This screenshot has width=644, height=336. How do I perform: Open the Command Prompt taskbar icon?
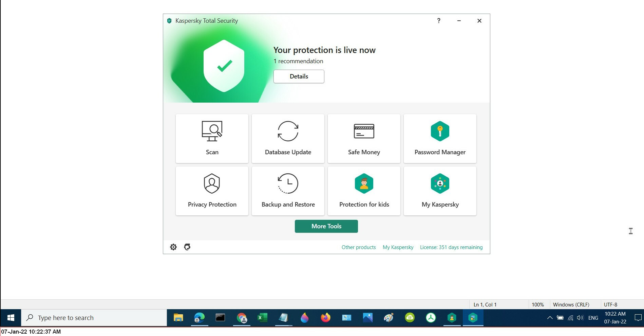coord(221,318)
